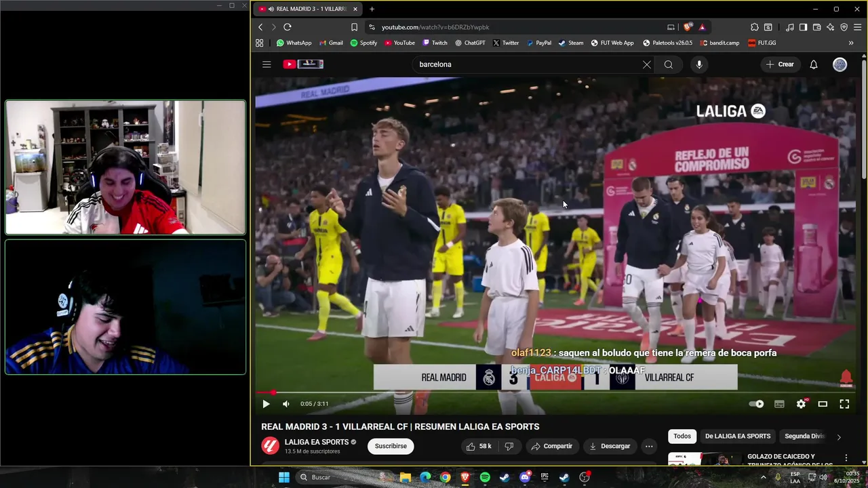
Task: Switch to theater mode view
Action: coord(823,404)
